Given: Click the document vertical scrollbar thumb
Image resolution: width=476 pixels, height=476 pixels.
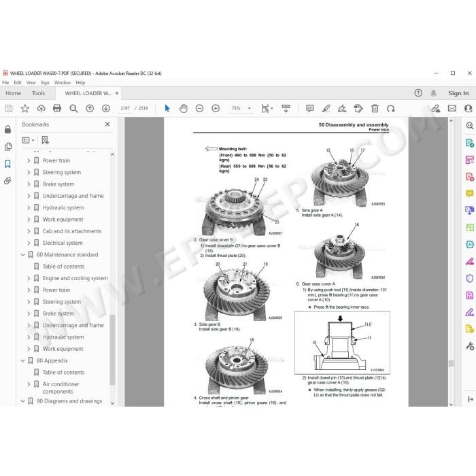Looking at the screenshot, I should (x=451, y=363).
